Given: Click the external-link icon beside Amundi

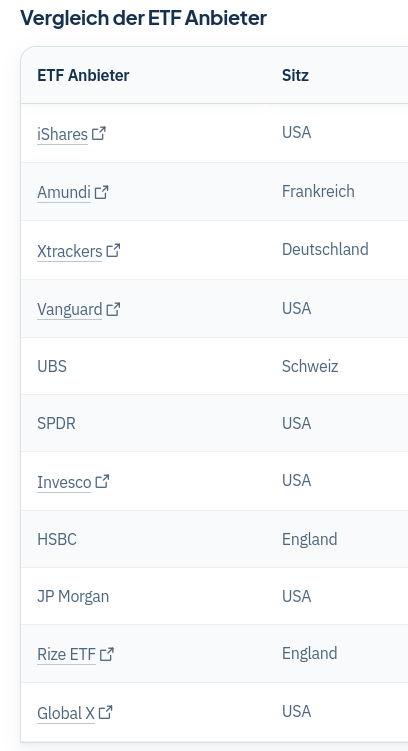Looking at the screenshot, I should 102,192.
